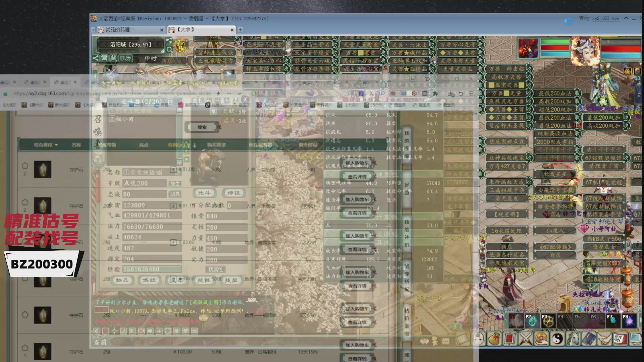The width and height of the screenshot is (644, 362).
Task: Close the summon pet panel X
Action: pyautogui.click(x=245, y=100)
